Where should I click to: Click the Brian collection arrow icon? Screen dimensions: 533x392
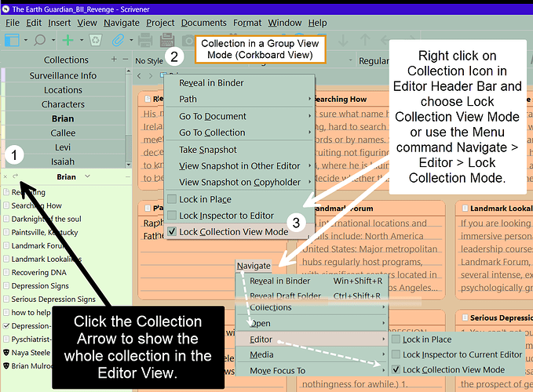point(15,176)
